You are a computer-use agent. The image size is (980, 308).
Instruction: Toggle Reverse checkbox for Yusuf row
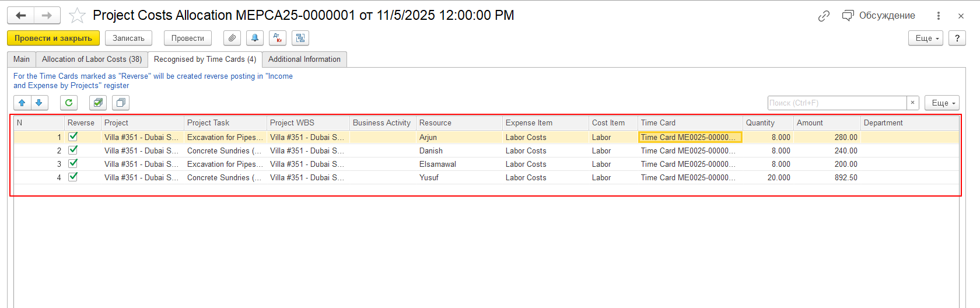[x=73, y=177]
